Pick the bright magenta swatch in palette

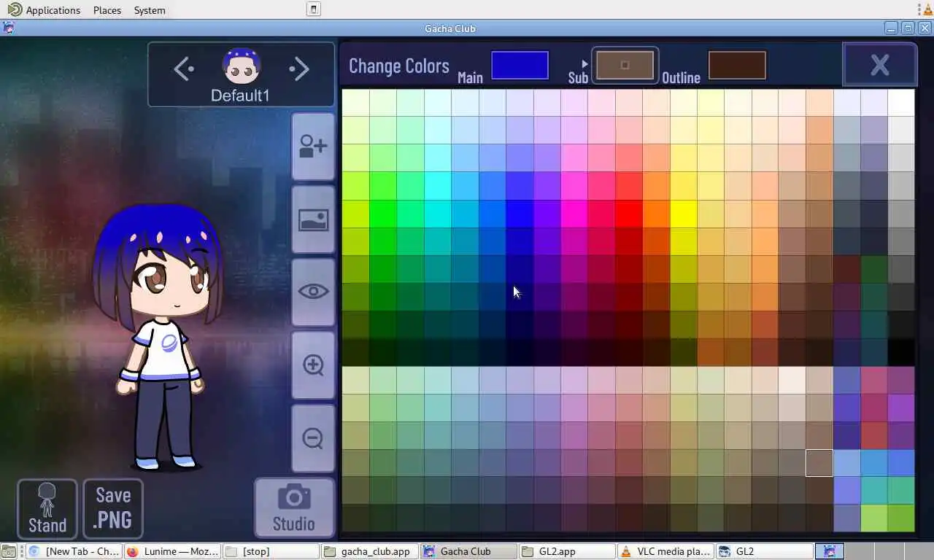(x=574, y=214)
